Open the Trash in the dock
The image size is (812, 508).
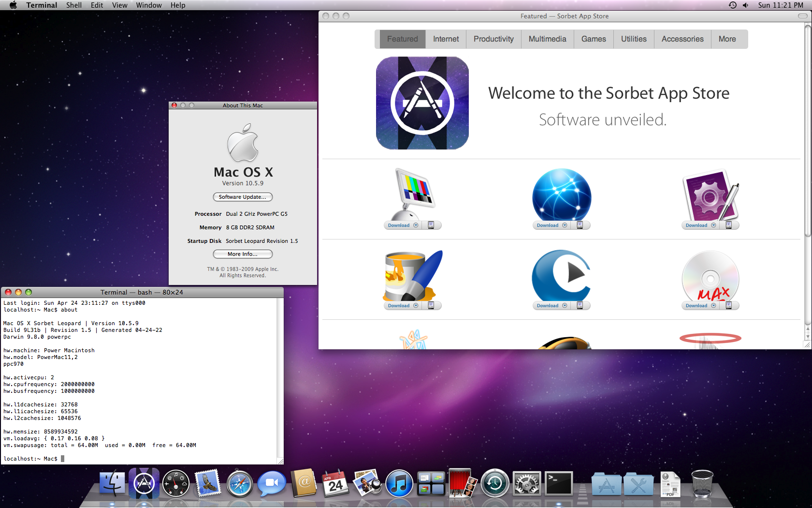[x=702, y=483]
